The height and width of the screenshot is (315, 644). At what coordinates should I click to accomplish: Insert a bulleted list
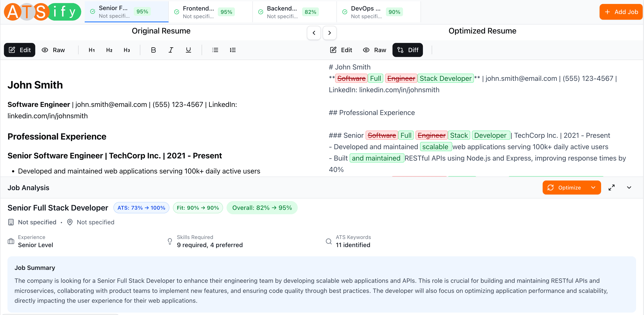pos(215,50)
